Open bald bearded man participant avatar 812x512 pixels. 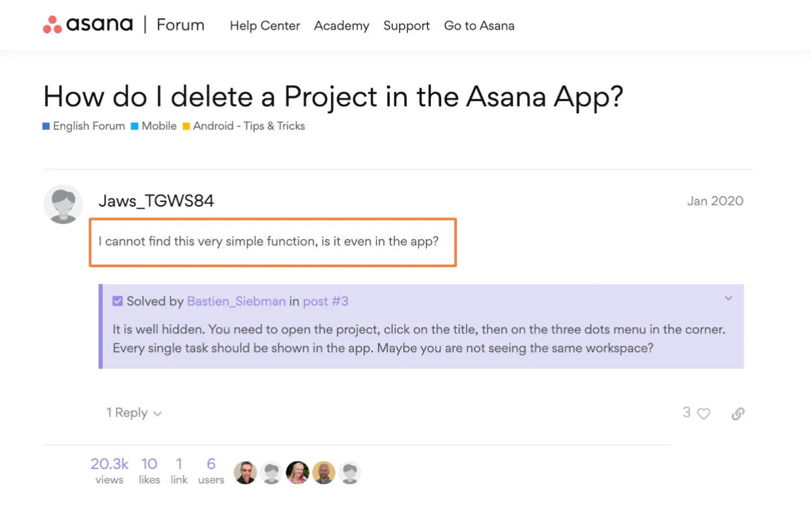(x=324, y=473)
